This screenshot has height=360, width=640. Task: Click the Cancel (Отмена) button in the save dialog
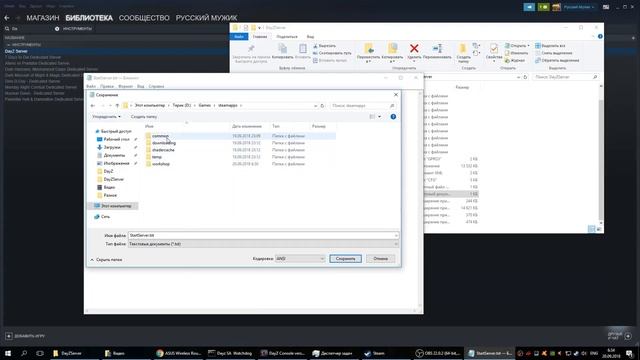click(x=380, y=258)
